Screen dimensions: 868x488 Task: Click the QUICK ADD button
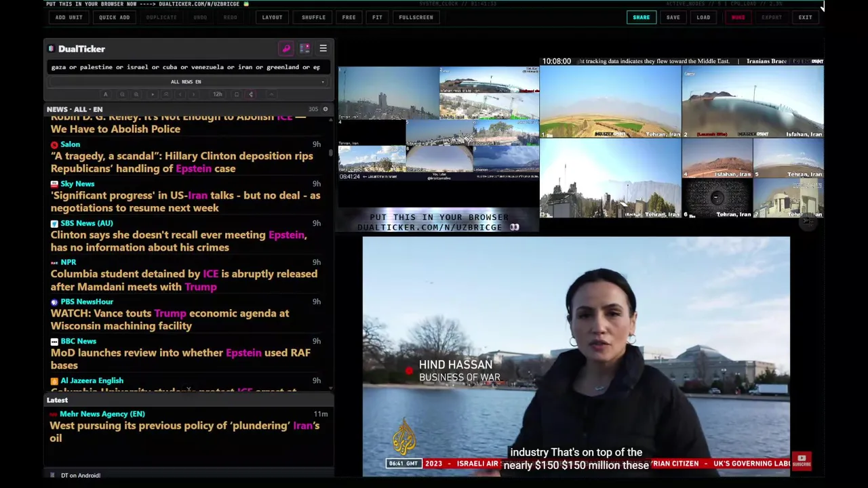[x=114, y=17]
